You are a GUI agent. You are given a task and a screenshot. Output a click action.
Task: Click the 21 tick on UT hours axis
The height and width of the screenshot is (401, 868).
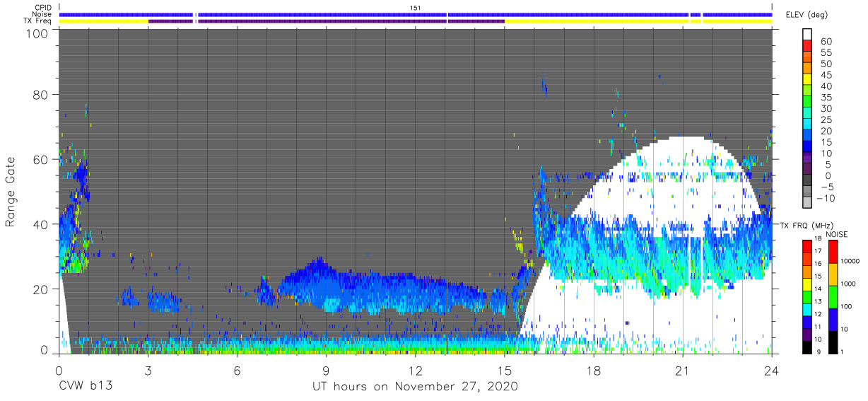click(x=683, y=370)
